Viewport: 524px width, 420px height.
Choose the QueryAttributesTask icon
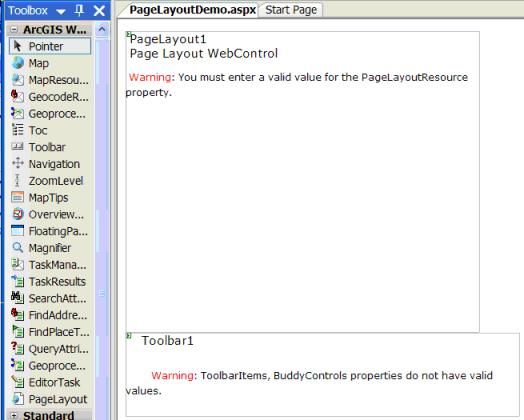18,348
